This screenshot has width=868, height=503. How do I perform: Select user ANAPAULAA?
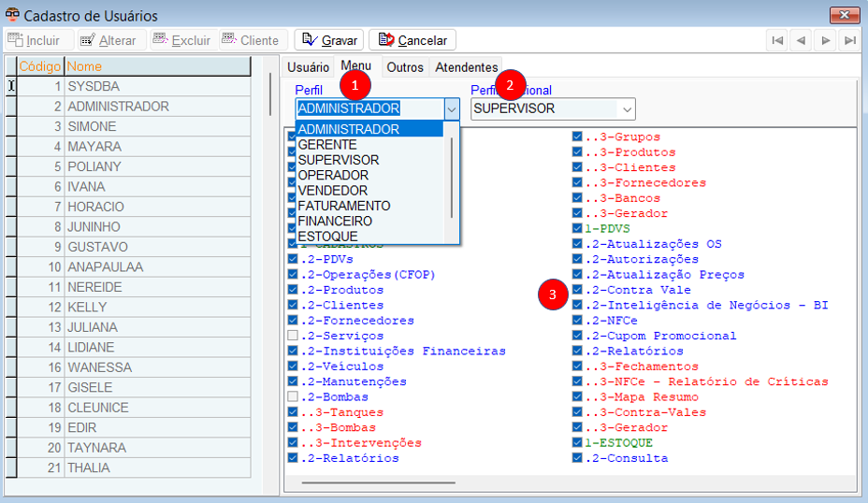point(134,267)
